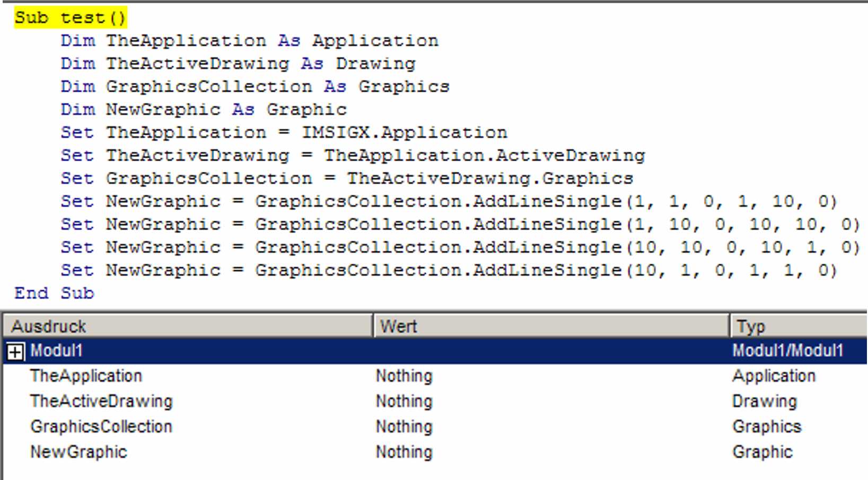Select TheActiveDrawing variable in locals list
This screenshot has width=868, height=480.
coord(101,402)
